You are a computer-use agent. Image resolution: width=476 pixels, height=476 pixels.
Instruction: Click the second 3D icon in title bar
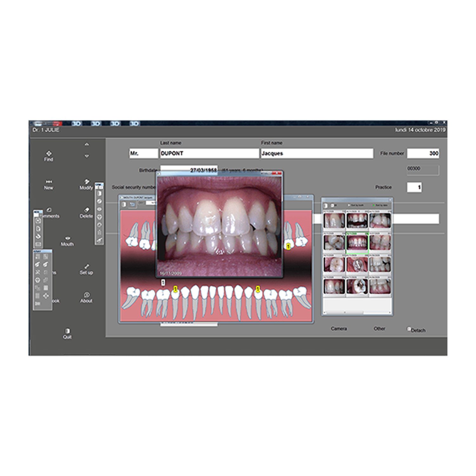96,123
